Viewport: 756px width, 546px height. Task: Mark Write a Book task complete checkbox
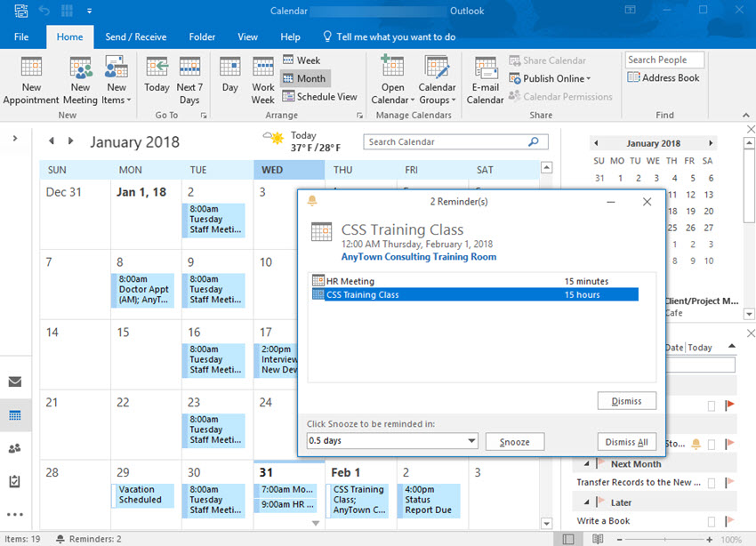coord(712,521)
